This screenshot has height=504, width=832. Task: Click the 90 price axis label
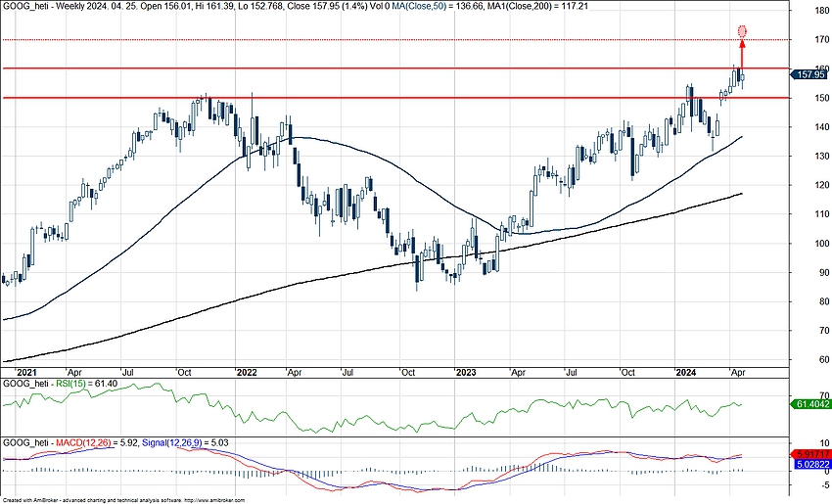click(x=825, y=273)
